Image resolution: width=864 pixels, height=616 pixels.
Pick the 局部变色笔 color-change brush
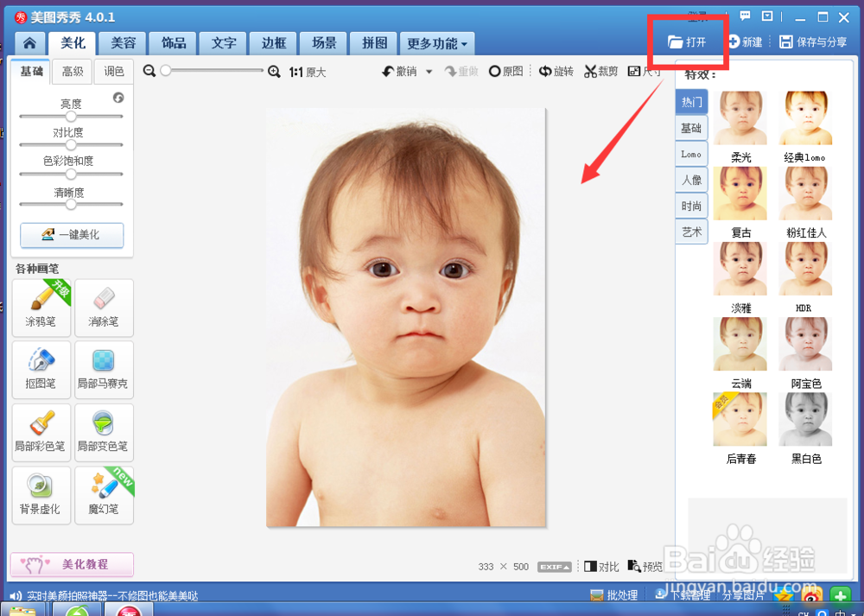tap(104, 433)
